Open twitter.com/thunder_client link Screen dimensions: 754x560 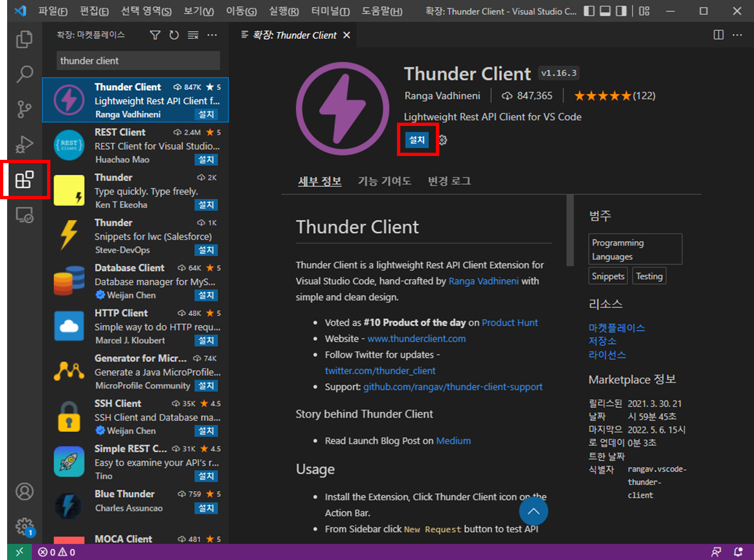[380, 371]
